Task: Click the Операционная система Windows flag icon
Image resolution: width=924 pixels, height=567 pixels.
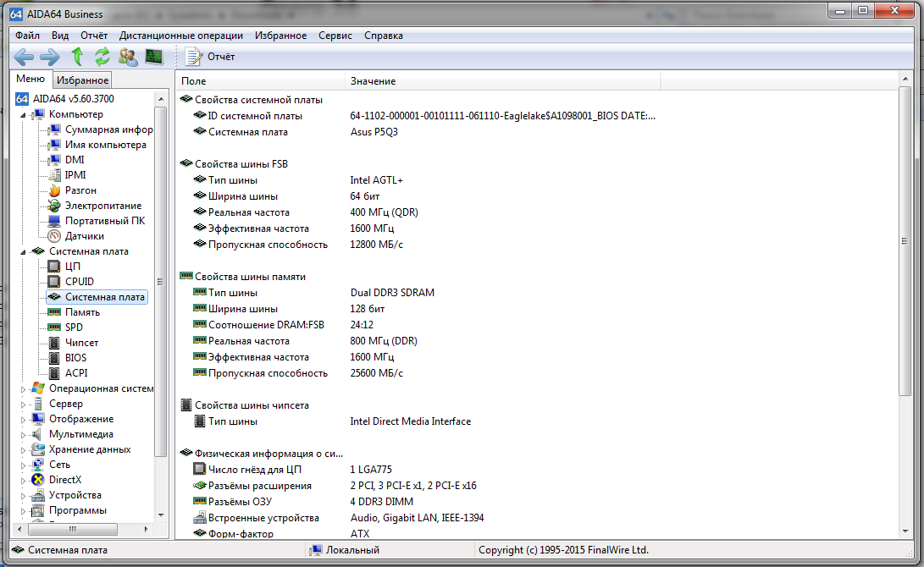Action: tap(38, 388)
